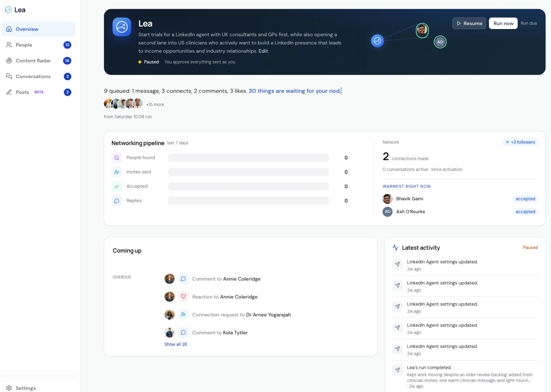Viewport: 551px width, 392px height.
Task: Click the People sidebar icon
Action: (x=9, y=45)
